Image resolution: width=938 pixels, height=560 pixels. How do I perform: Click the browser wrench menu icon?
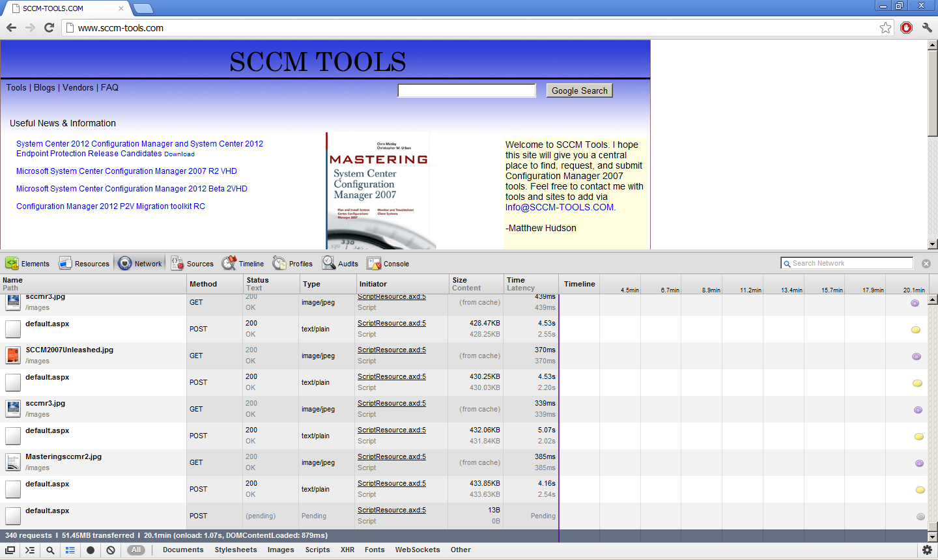[x=927, y=27]
